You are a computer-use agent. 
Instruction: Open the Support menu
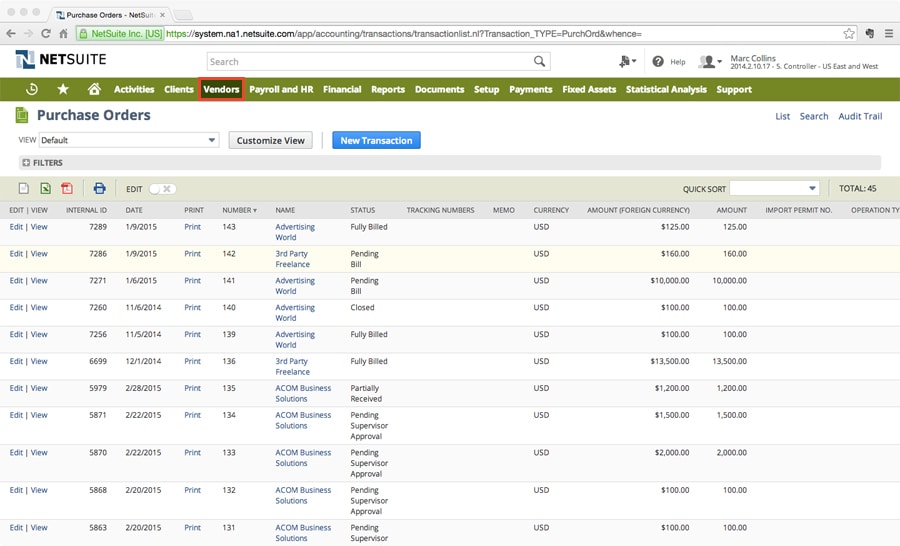[x=734, y=89]
